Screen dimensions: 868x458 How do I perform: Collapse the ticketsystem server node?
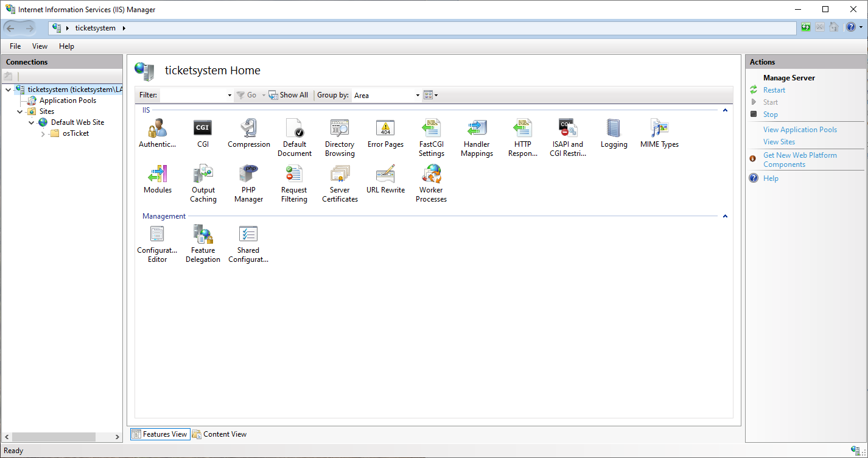tap(8, 90)
